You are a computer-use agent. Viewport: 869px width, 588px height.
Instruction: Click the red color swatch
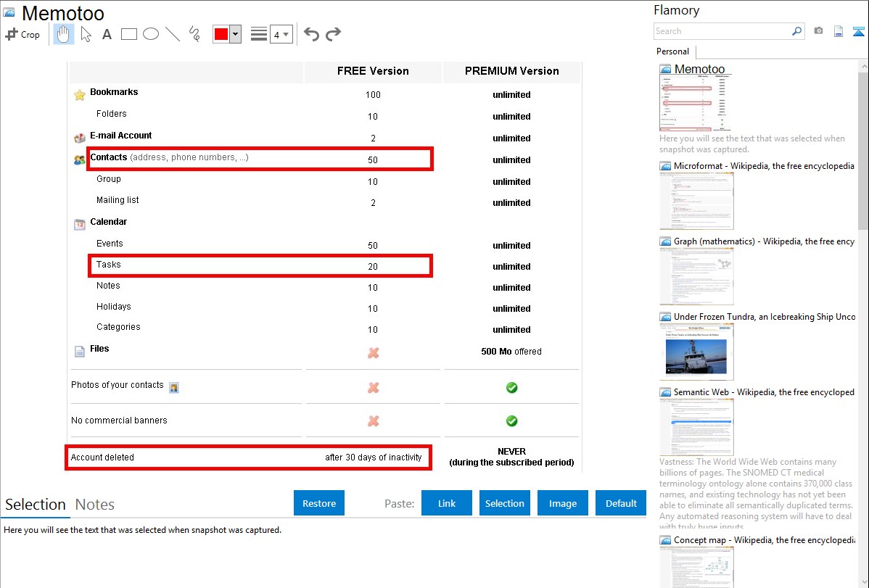[221, 34]
